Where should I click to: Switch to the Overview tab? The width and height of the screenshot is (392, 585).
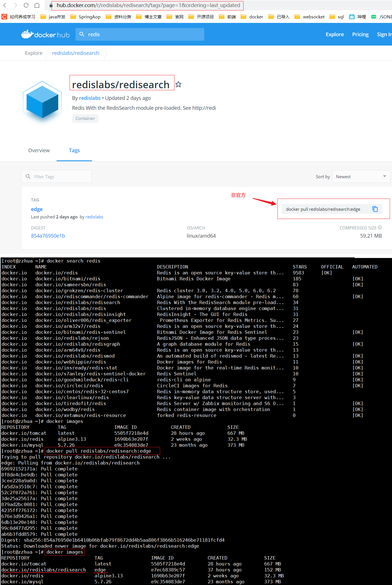click(39, 150)
